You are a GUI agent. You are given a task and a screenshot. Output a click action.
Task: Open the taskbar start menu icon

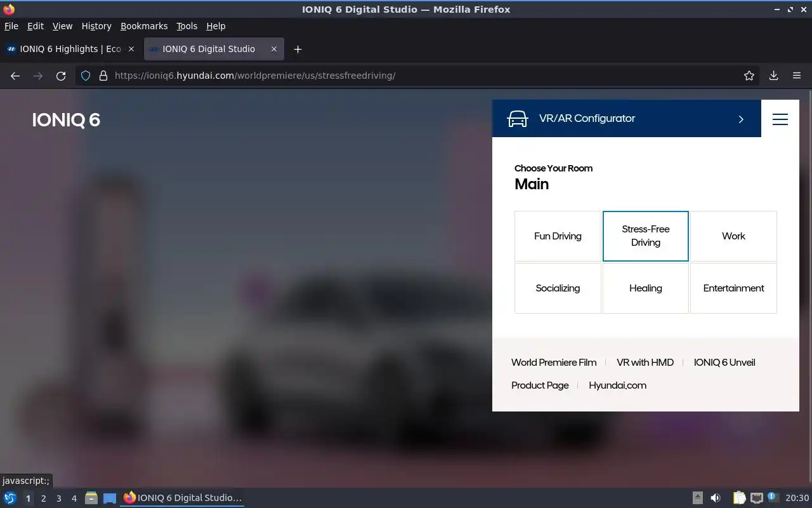10,498
